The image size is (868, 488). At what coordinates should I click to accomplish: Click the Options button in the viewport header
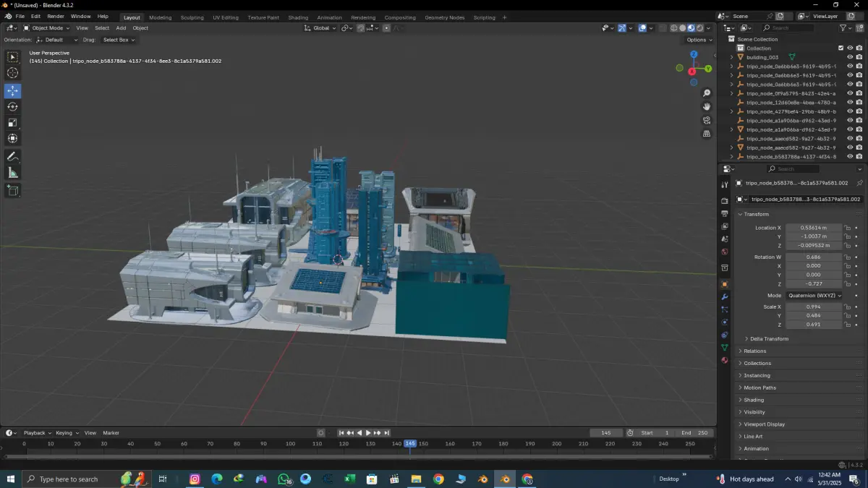click(x=699, y=40)
